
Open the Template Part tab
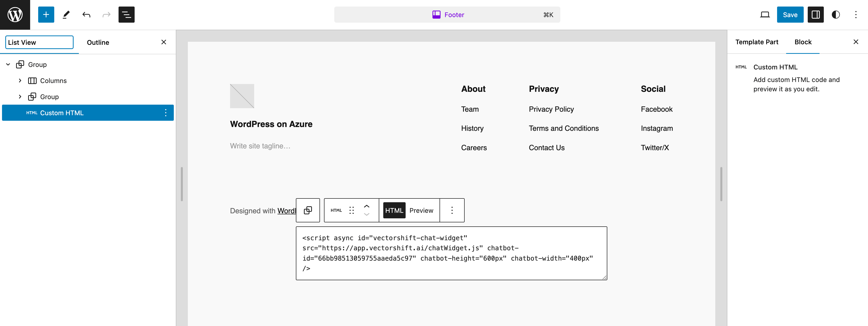(x=757, y=42)
